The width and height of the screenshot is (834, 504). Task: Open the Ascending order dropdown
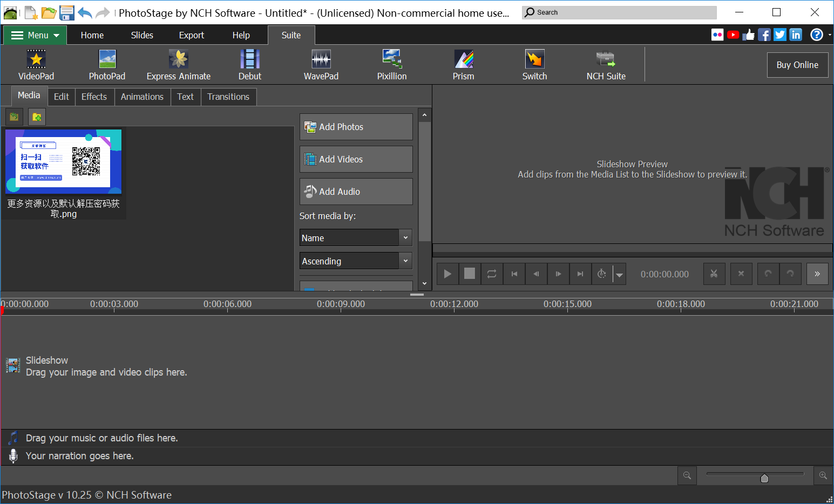tap(356, 261)
